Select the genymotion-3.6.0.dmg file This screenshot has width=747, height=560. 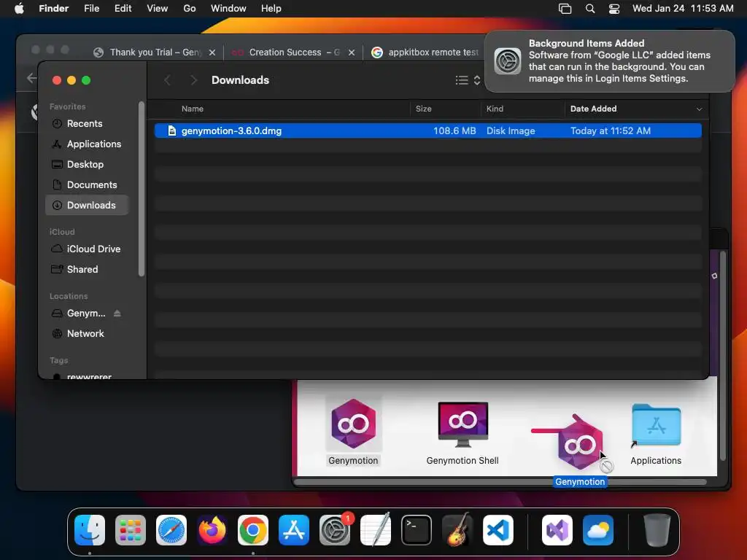point(427,131)
